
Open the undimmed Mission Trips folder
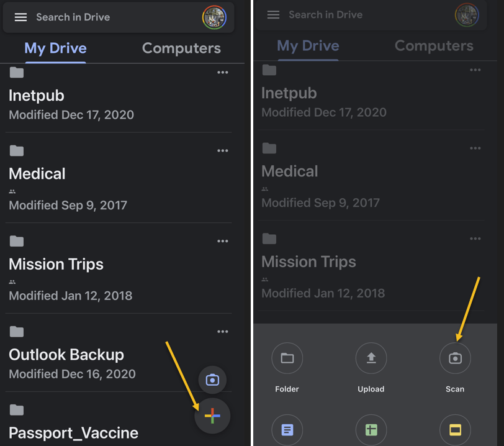pos(56,264)
